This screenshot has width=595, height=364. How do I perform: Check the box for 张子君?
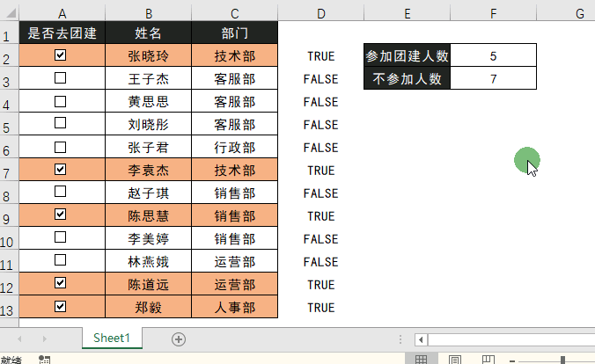tap(60, 147)
